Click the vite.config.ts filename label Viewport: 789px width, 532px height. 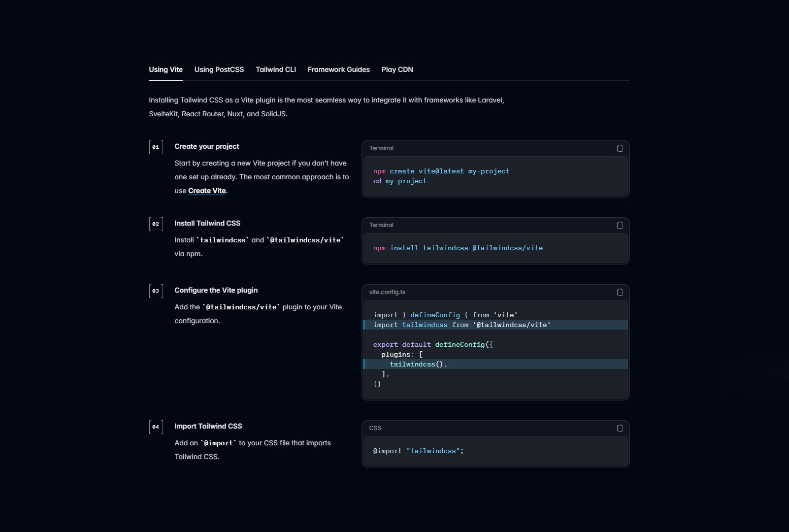point(387,292)
